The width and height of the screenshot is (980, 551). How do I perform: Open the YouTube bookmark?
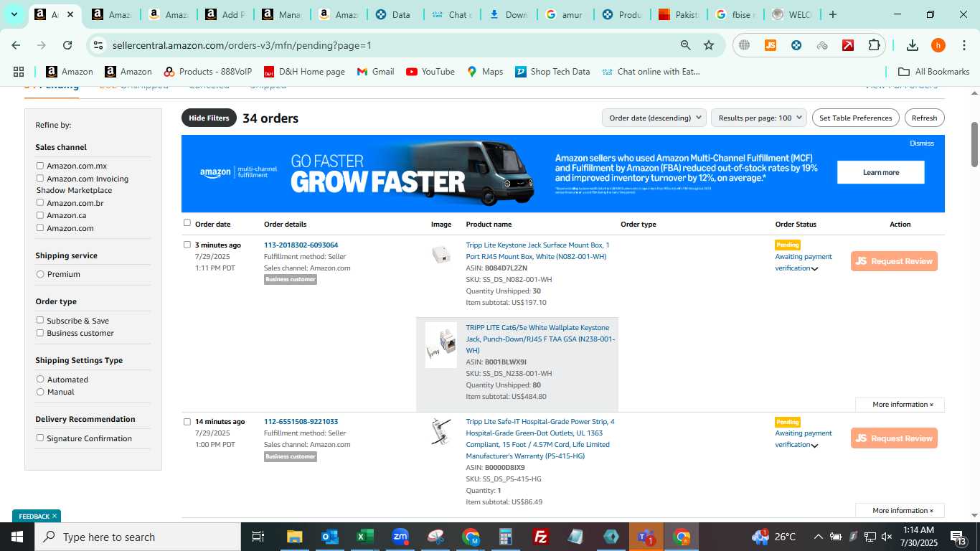click(x=430, y=72)
